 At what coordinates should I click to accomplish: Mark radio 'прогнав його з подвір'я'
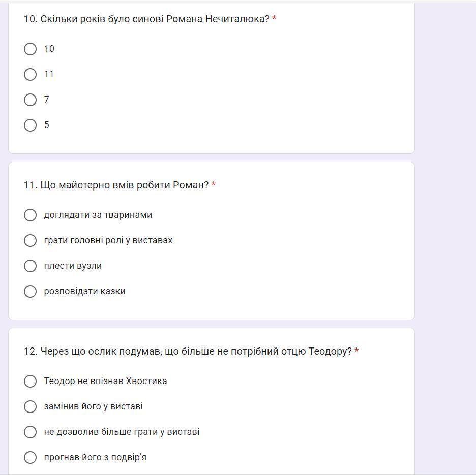(30, 457)
